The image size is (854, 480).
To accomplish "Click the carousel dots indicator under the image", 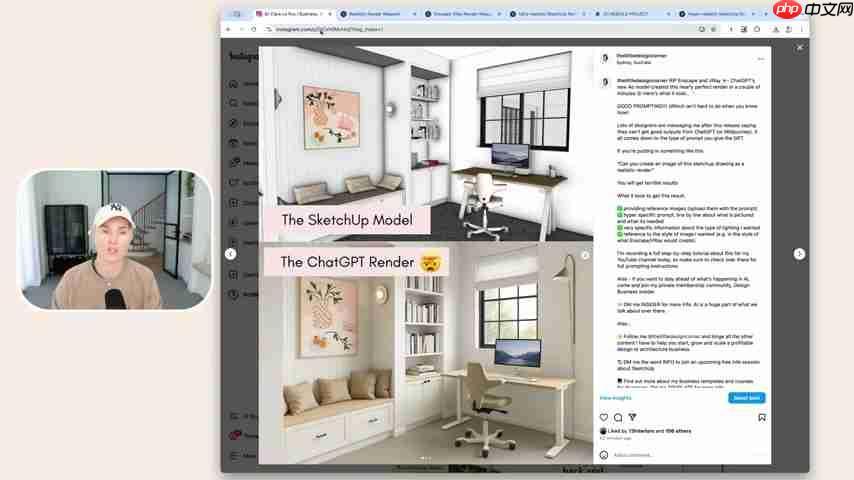I will pos(425,459).
